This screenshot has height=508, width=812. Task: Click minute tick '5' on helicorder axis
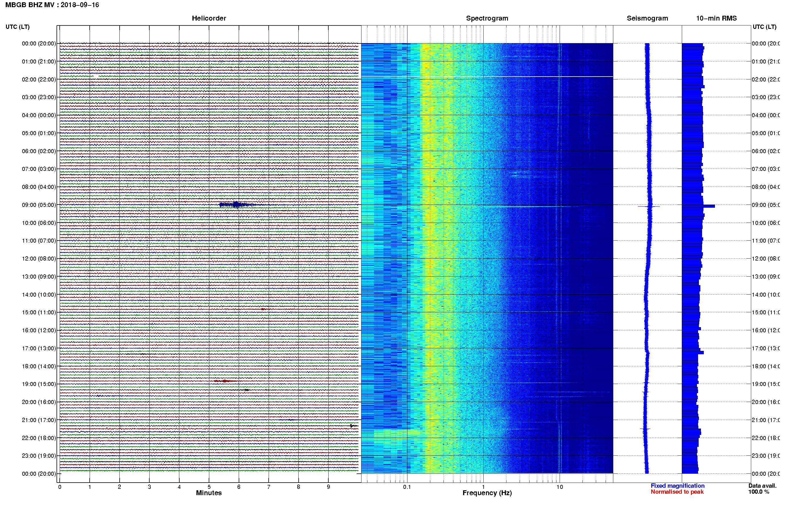[209, 487]
